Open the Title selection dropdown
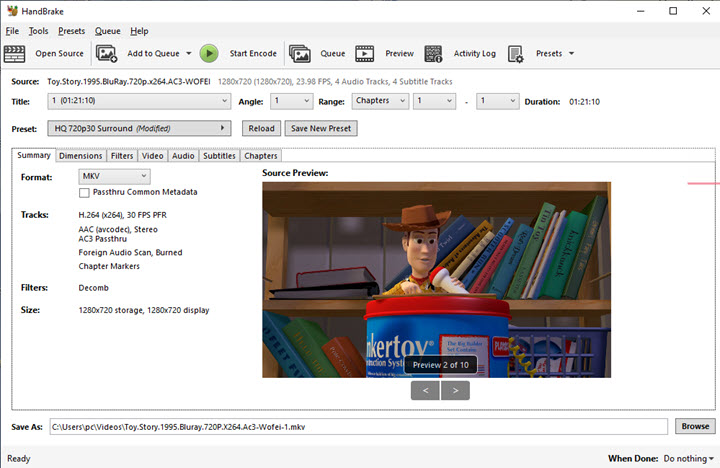This screenshot has height=468, width=720. [140, 101]
